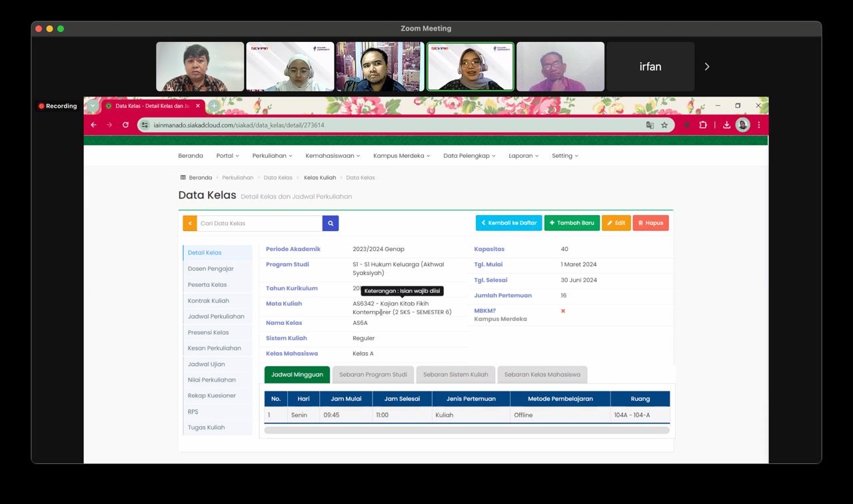Image resolution: width=853 pixels, height=504 pixels.
Task: Click the translate page icon in address bar
Action: [650, 125]
